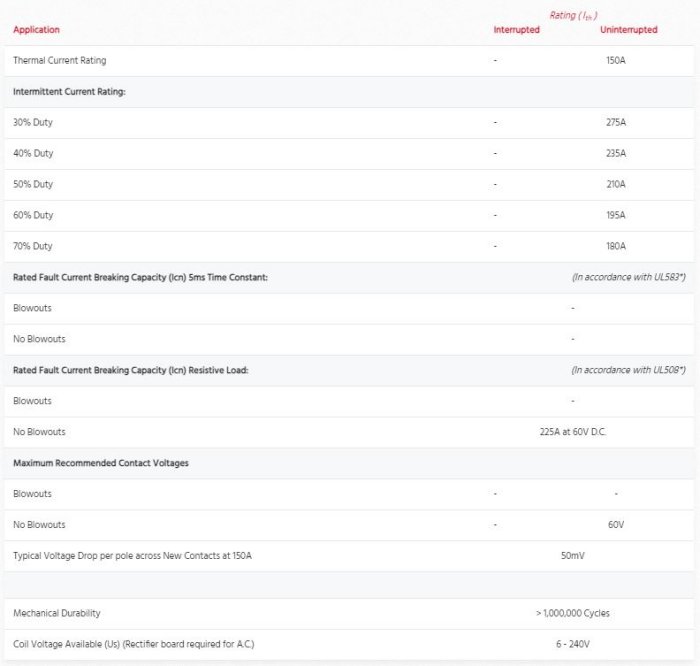Click the 195A uninterrupted rating value

[615, 216]
